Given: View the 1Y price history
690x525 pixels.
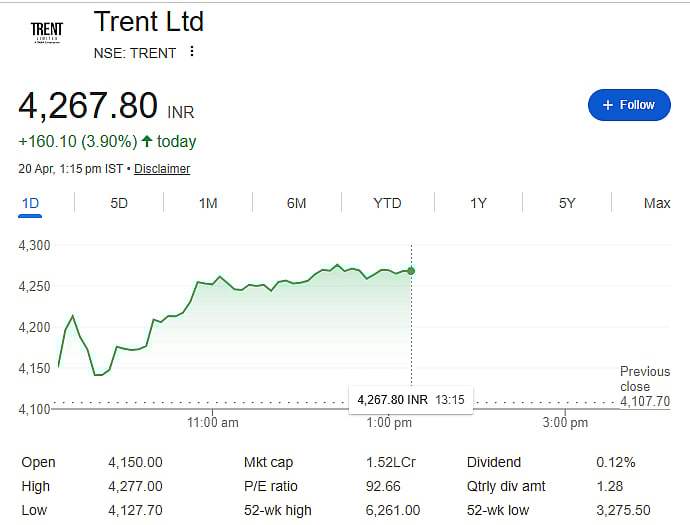Looking at the screenshot, I should point(478,203).
